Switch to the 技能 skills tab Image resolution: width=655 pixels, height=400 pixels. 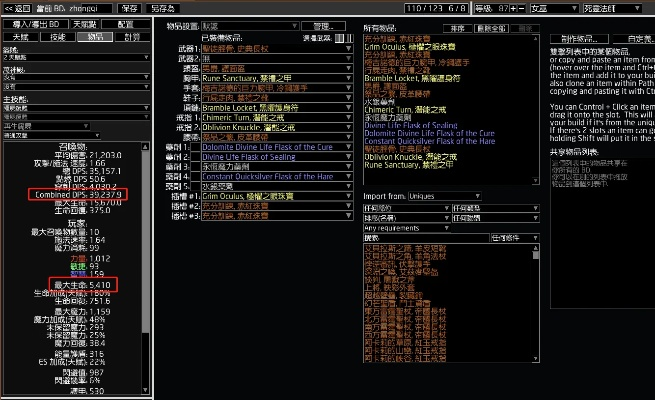click(x=58, y=37)
